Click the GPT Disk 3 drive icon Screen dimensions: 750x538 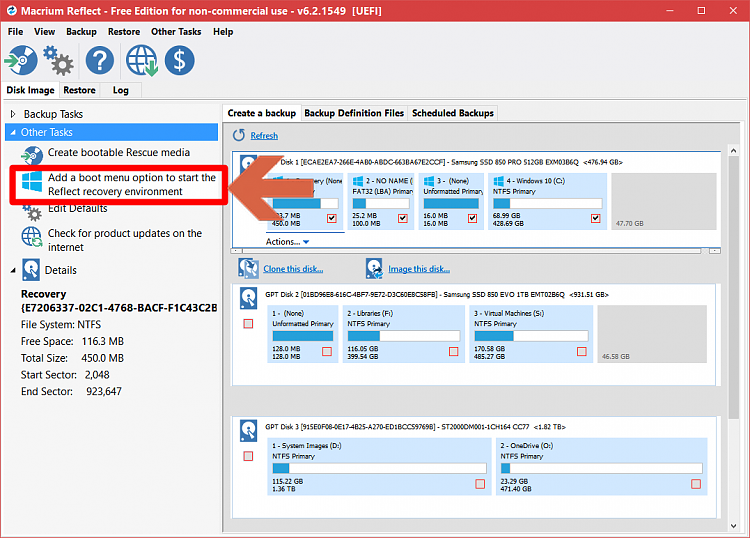tap(248, 430)
